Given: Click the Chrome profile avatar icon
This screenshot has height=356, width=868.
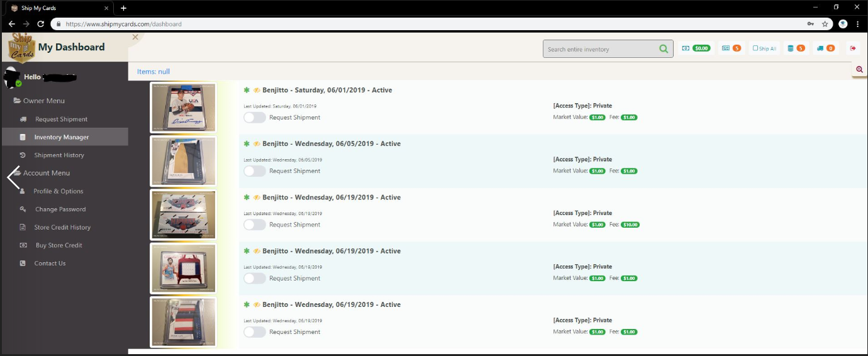Looking at the screenshot, I should 843,24.
